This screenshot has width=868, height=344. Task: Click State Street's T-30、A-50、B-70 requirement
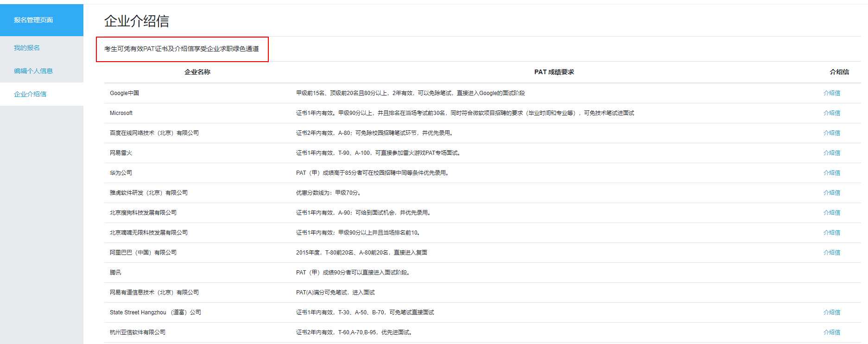(365, 312)
